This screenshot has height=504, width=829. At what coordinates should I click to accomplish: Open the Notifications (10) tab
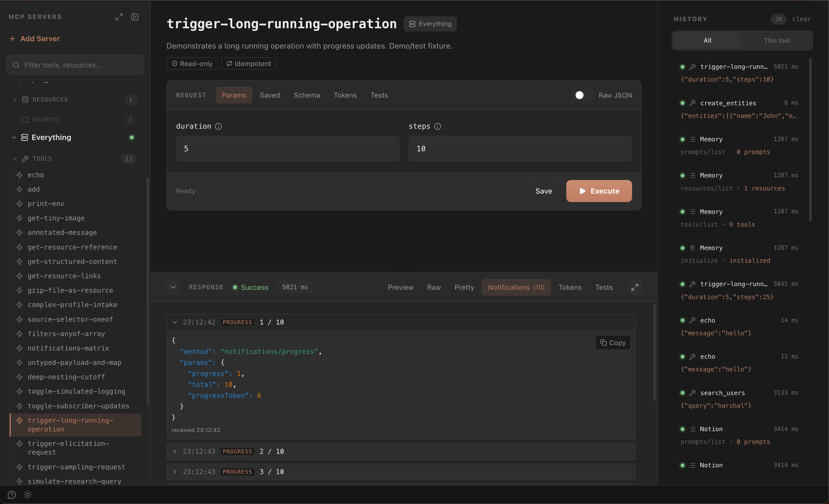click(516, 287)
